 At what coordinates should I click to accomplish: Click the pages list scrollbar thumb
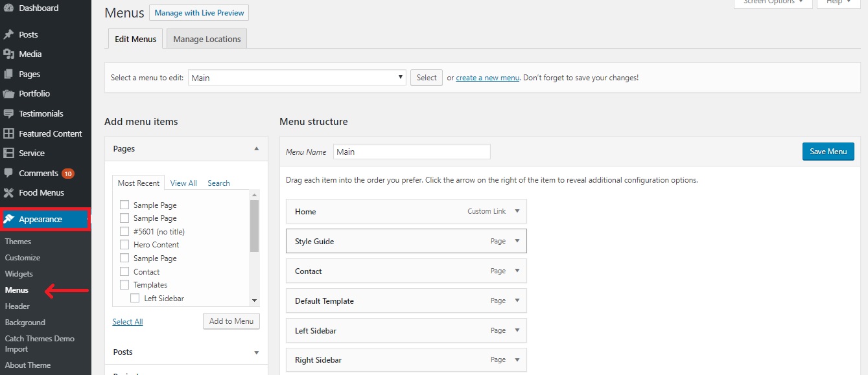254,225
